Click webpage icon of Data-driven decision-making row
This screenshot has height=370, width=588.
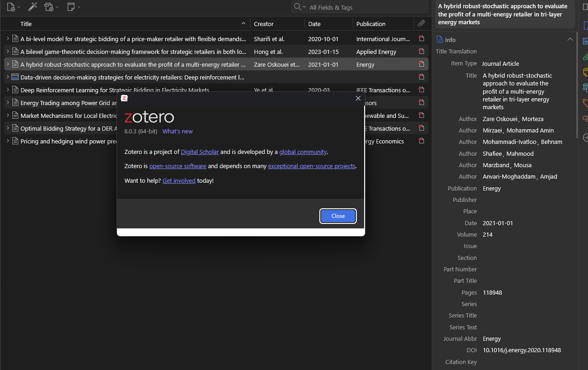(15, 77)
